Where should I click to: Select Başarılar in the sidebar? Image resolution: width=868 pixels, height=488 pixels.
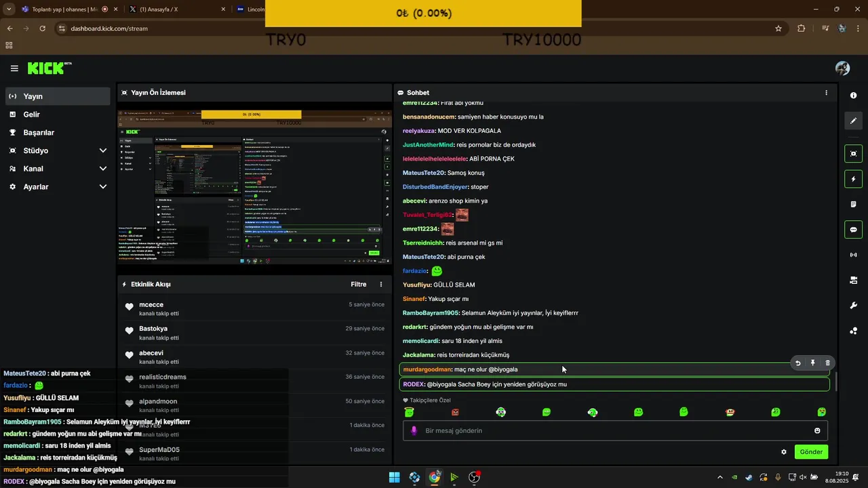(x=58, y=133)
